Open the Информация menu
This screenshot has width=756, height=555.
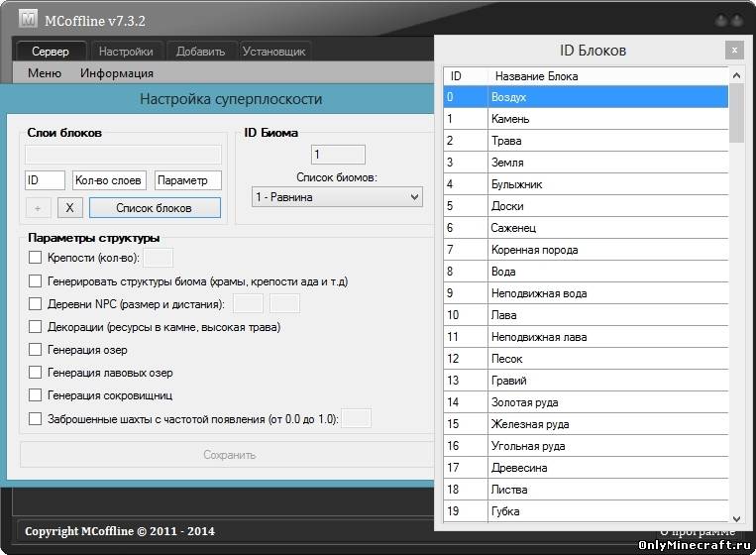click(x=117, y=73)
